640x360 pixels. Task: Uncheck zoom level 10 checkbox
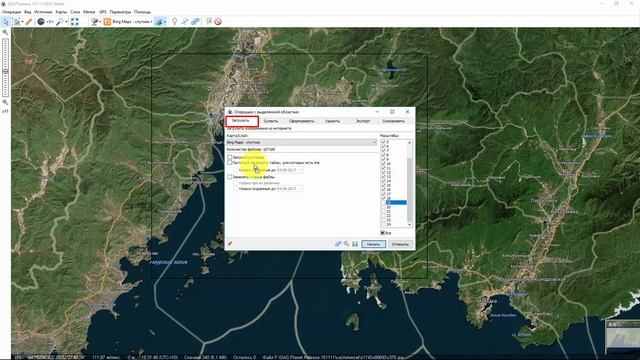[383, 163]
